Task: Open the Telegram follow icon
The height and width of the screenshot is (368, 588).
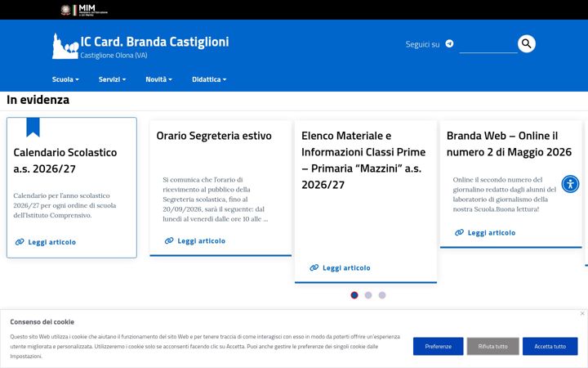Action: click(449, 44)
